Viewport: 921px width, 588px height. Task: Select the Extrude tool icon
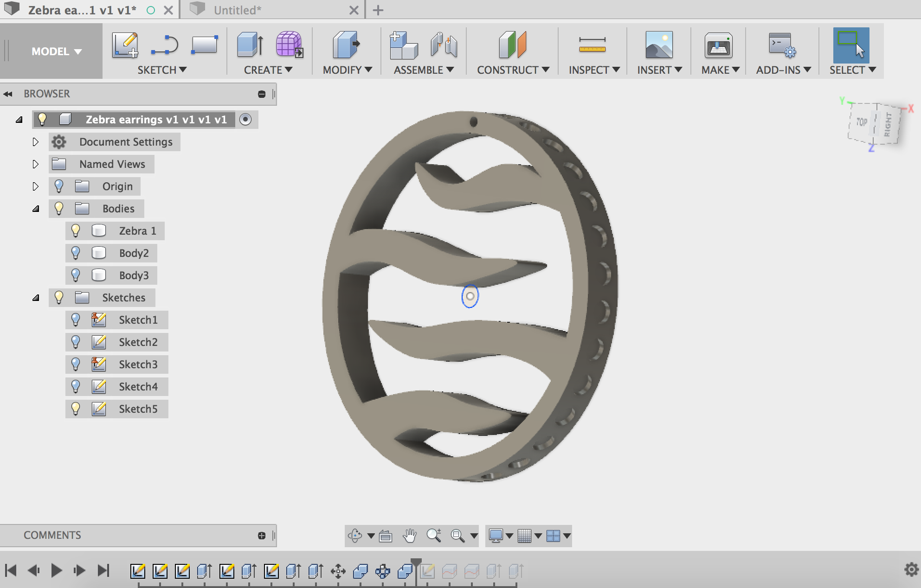(x=250, y=45)
